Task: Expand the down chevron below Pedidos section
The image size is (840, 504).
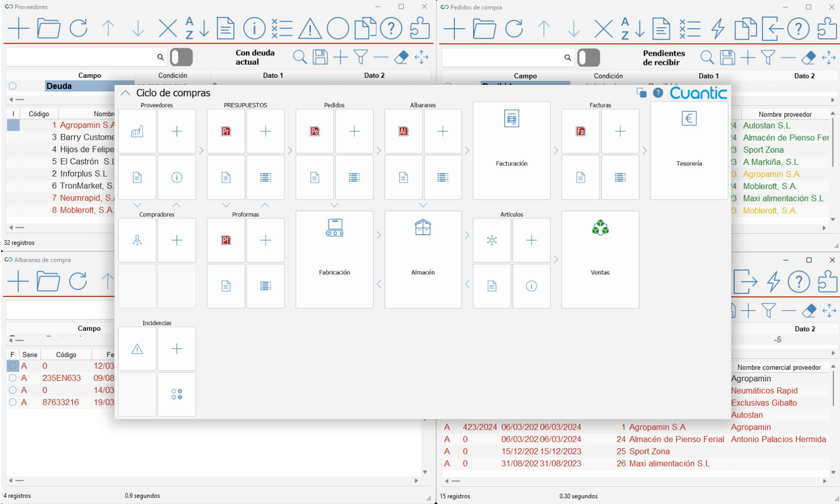Action: click(x=334, y=205)
